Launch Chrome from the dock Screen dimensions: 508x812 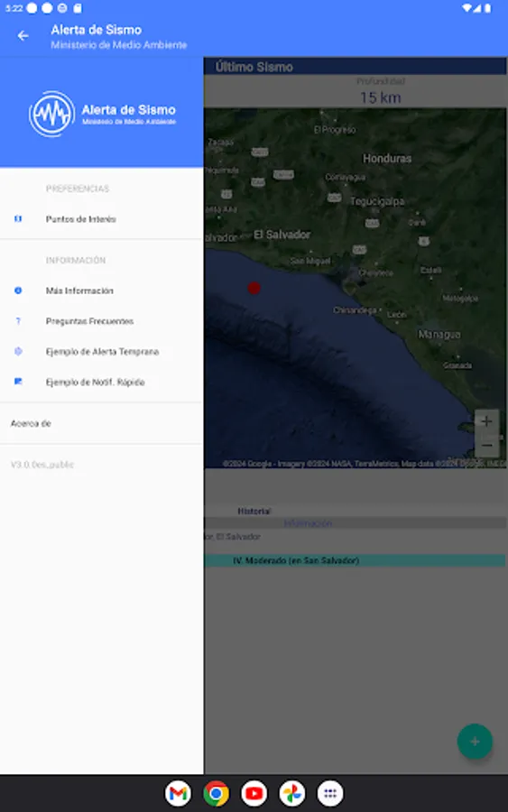217,793
